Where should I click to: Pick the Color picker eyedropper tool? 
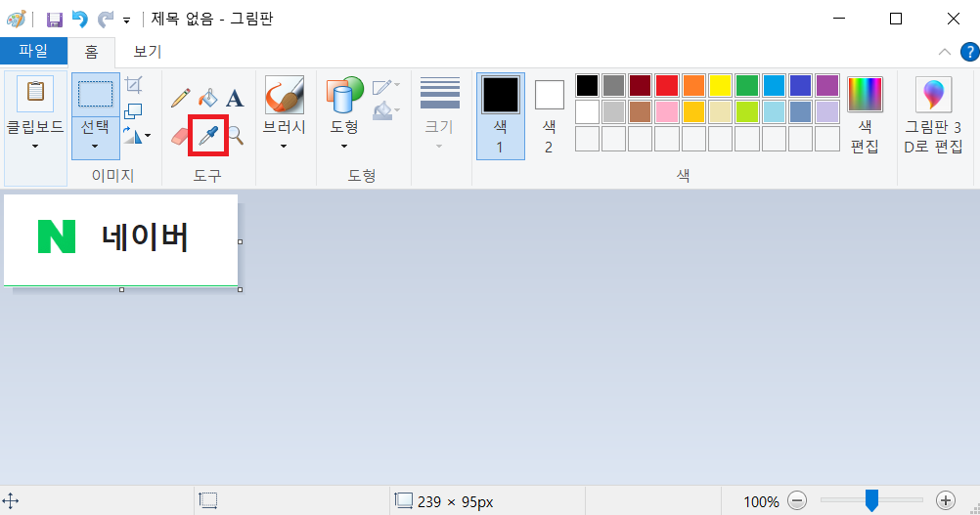pos(208,135)
